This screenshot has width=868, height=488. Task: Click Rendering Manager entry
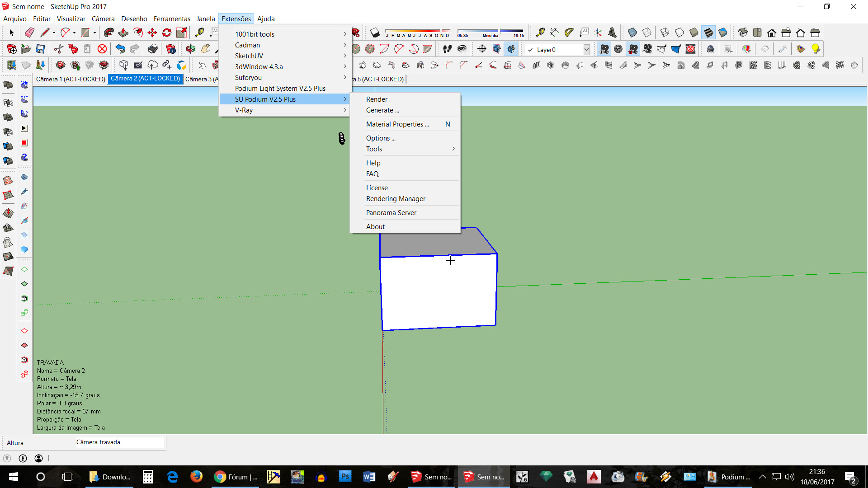click(x=405, y=199)
